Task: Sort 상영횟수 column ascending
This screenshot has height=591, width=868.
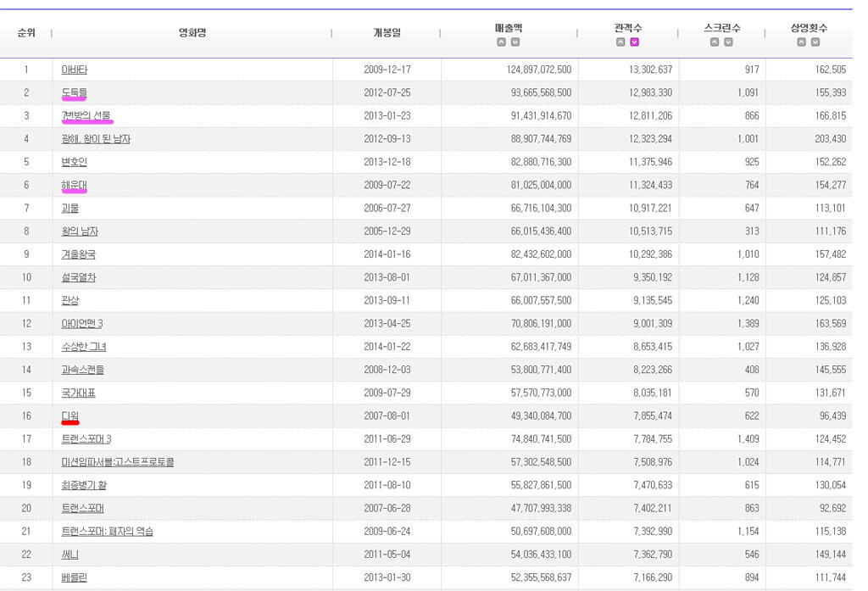Action: (802, 42)
